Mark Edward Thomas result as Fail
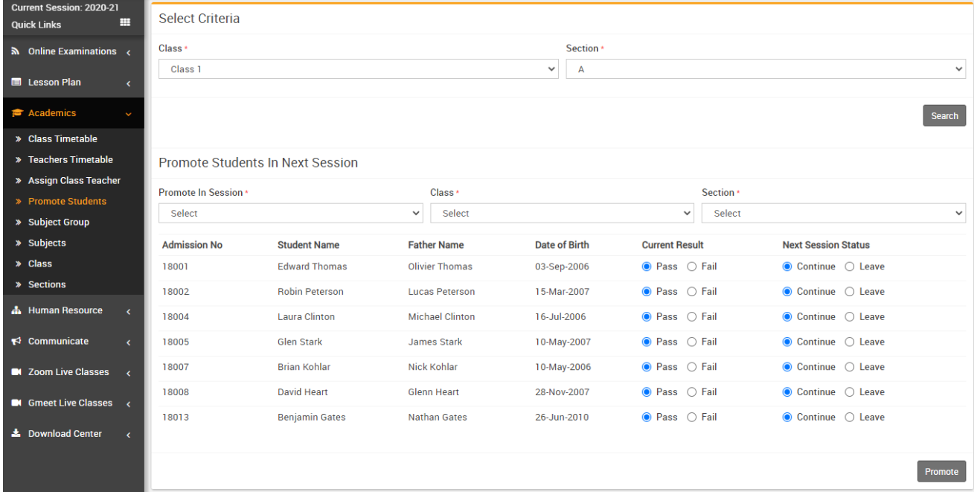The height and width of the screenshot is (492, 980). [692, 266]
